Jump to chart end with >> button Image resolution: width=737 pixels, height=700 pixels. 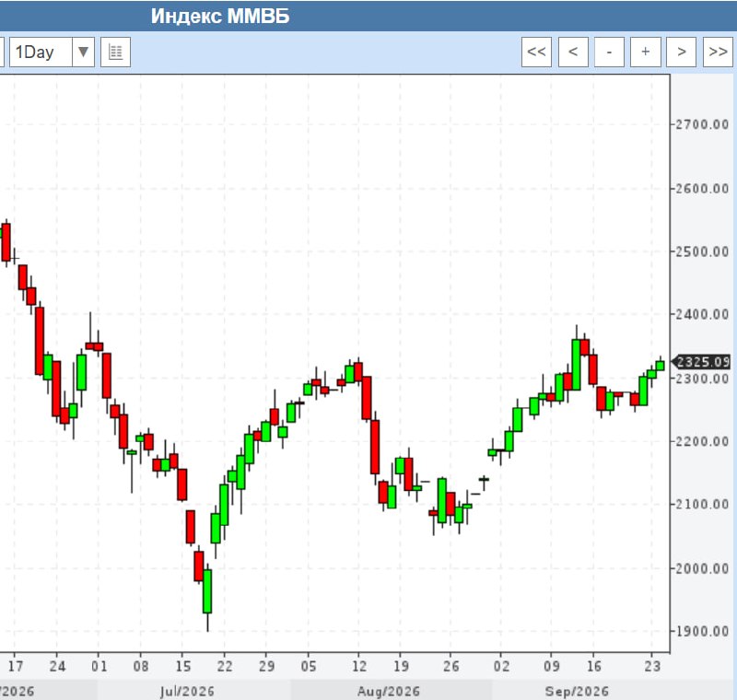[x=718, y=52]
